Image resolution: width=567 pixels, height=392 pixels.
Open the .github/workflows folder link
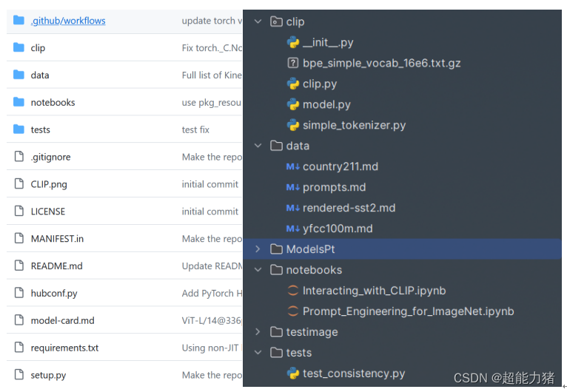click(x=68, y=21)
